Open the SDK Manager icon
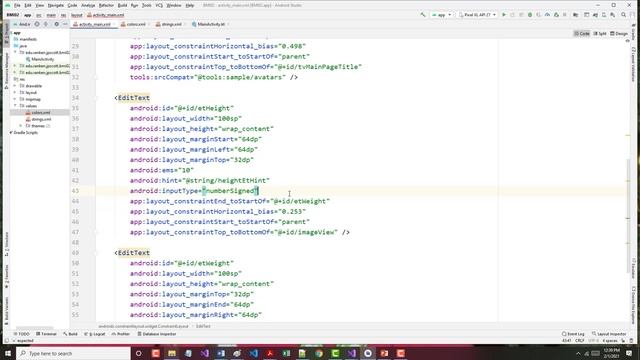Viewport: 640px width, 360px height. click(613, 15)
